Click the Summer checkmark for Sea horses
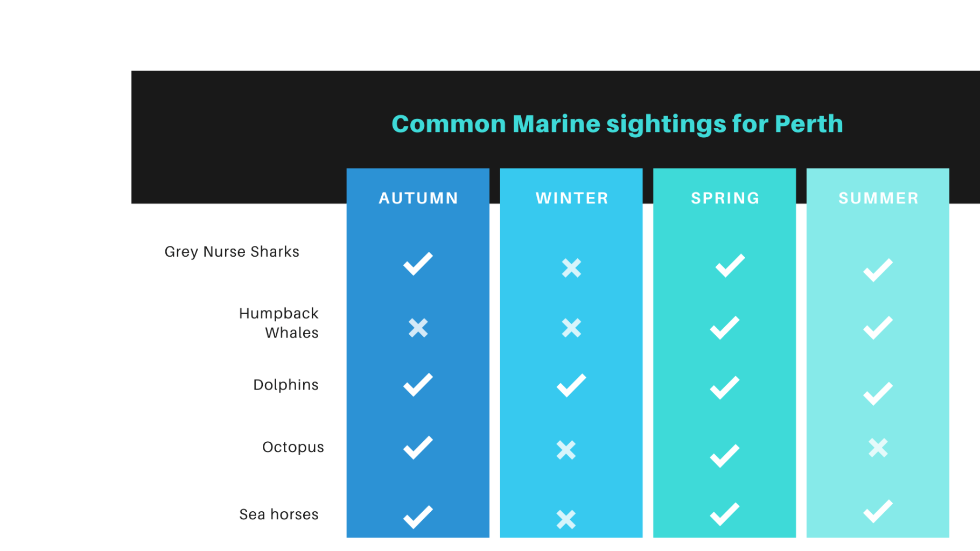This screenshot has width=980, height=551. pyautogui.click(x=878, y=511)
